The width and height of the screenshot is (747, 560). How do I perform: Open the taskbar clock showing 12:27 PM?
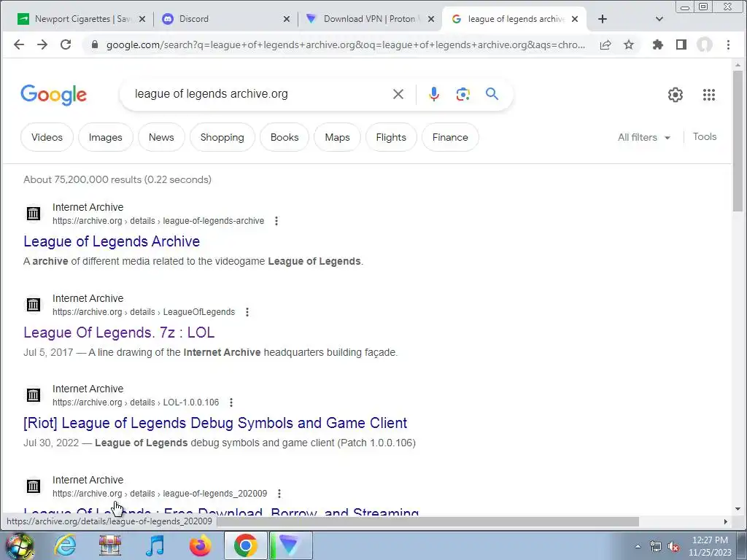(710, 546)
